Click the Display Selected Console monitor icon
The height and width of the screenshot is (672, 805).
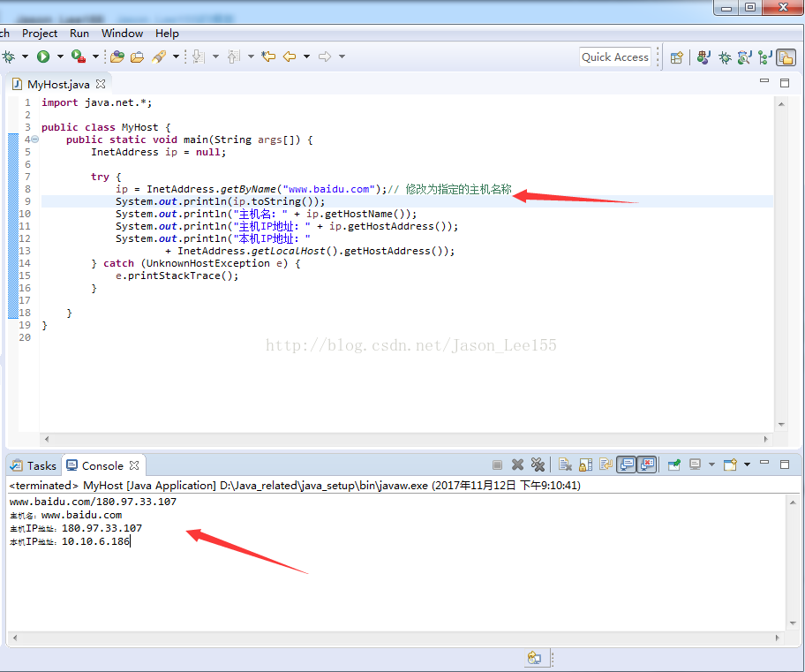tap(696, 465)
